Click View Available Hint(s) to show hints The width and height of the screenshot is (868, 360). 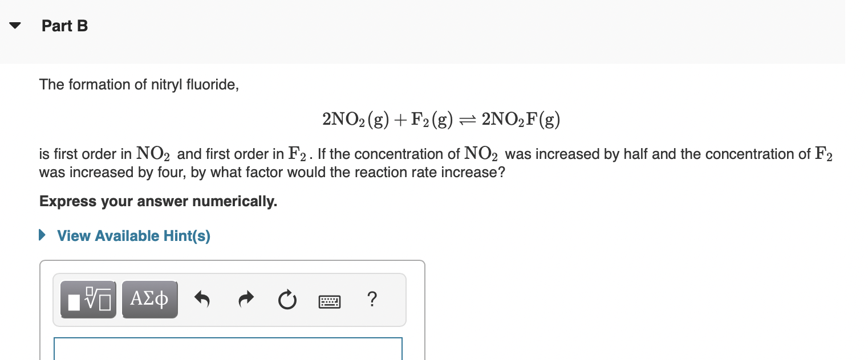[133, 236]
